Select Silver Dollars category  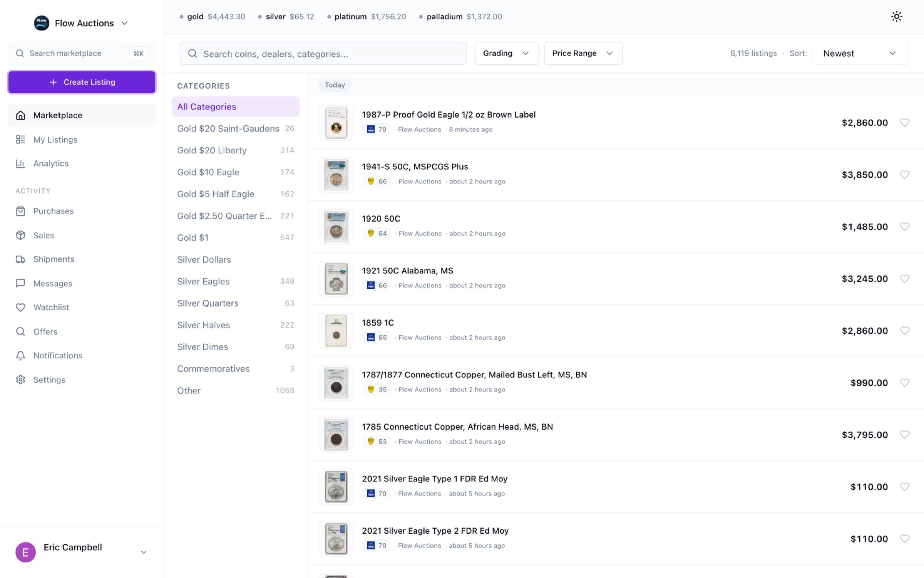(236, 259)
